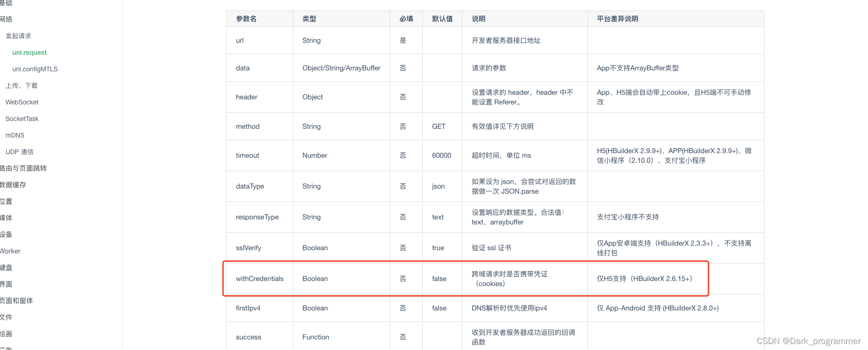Image resolution: width=868 pixels, height=350 pixels.
Task: Open the Worker sidebar category
Action: 10,251
